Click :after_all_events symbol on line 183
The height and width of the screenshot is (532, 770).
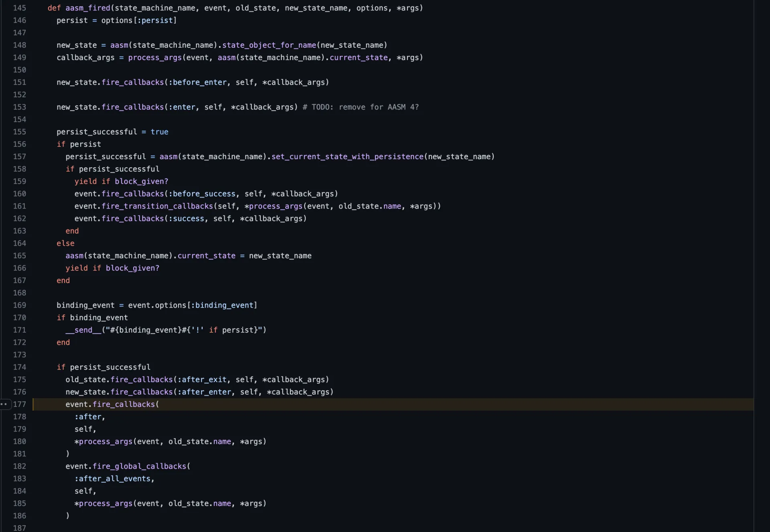(112, 479)
